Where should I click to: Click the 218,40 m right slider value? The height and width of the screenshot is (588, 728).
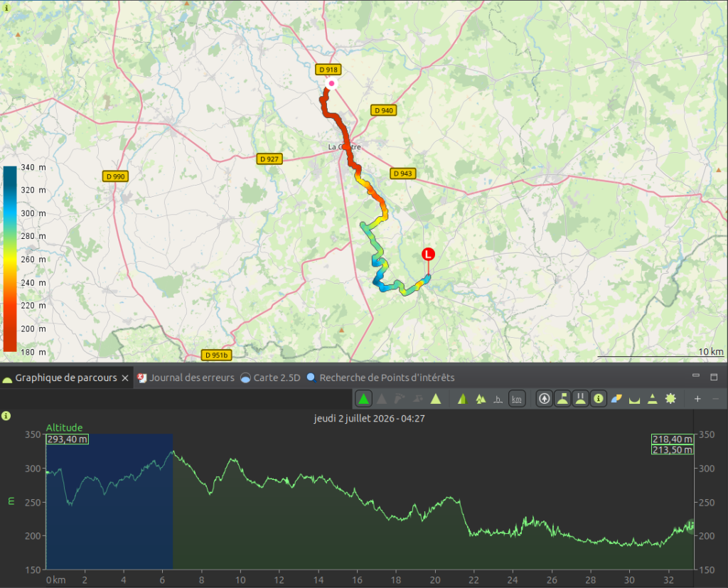673,439
